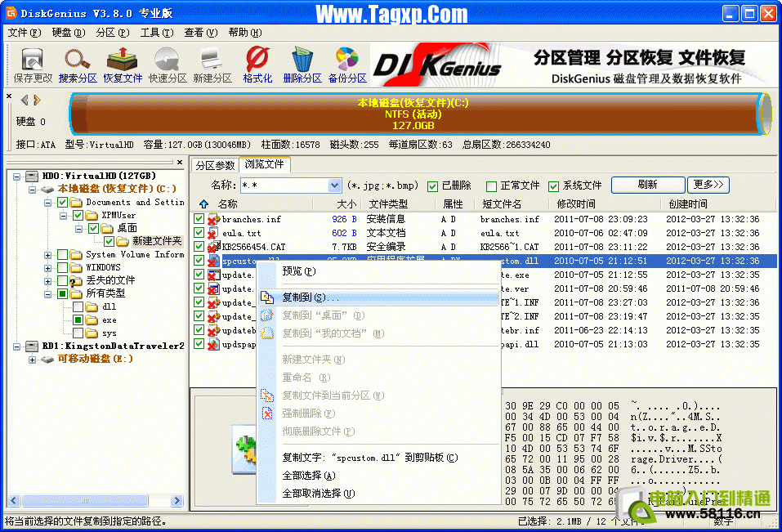782x532 pixels.
Task: Toggle checkbox for XPMUser folder
Action: pos(78,216)
